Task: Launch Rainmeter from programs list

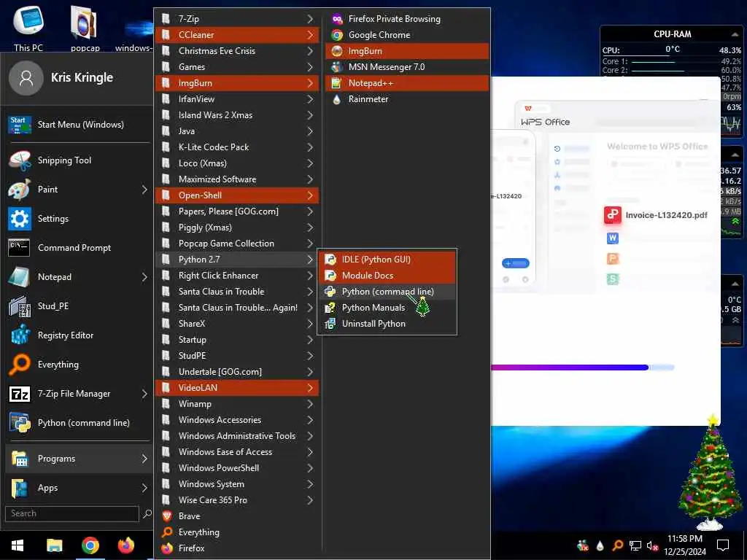Action: 407,99
